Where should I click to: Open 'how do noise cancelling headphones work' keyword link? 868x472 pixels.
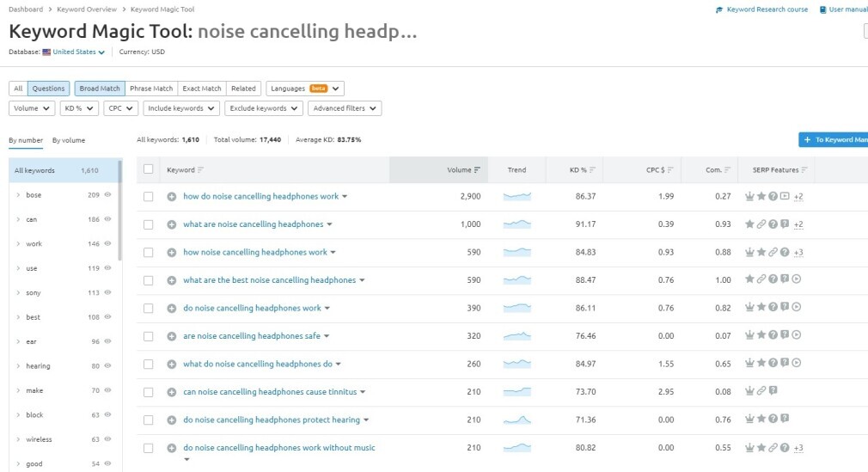(x=260, y=196)
